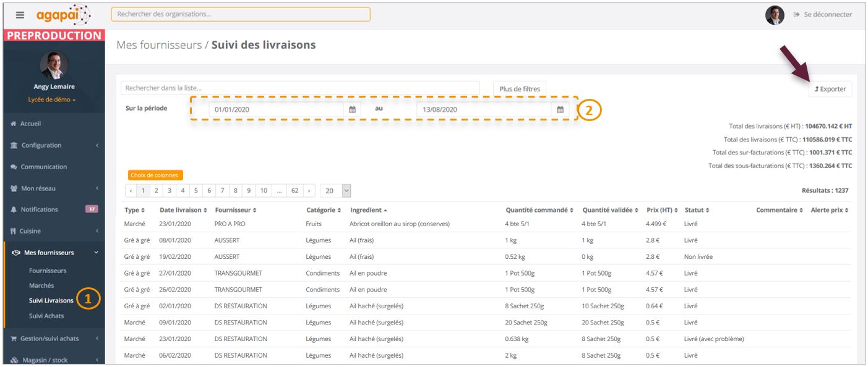The image size is (868, 367).
Task: Click start date field 01/01/2020
Action: (x=276, y=109)
